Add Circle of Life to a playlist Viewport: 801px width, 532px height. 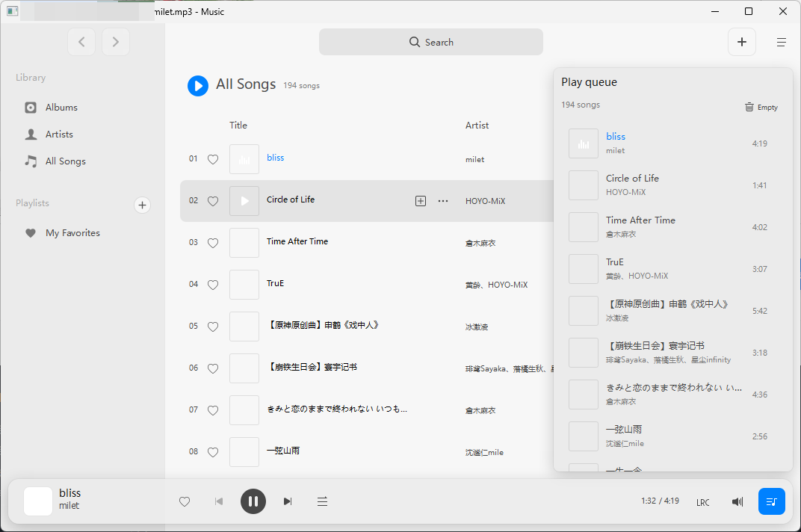(x=421, y=201)
